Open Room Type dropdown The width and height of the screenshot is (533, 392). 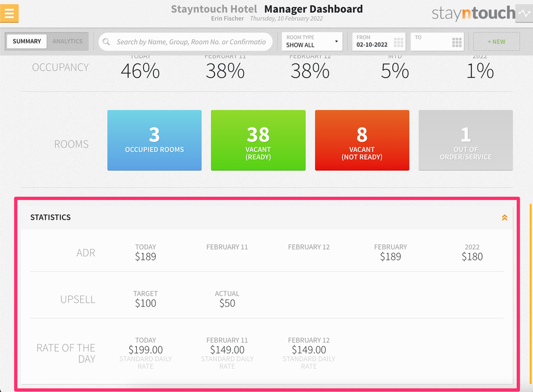(x=312, y=42)
